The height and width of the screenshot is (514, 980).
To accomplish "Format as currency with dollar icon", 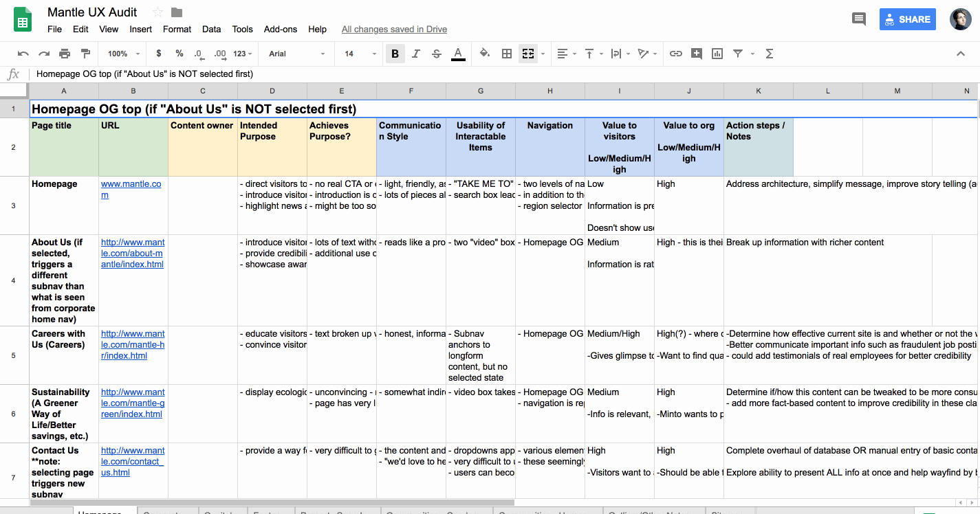I will 159,54.
